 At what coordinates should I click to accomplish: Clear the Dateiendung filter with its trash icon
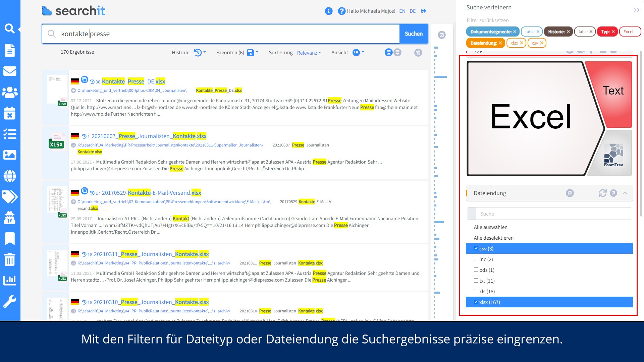[570, 193]
